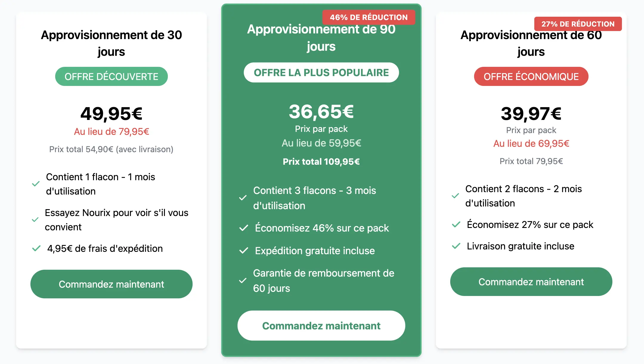644x364 pixels.
Task: Select the "OFFRE ÉCONOMIQUE" badge
Action: point(531,76)
